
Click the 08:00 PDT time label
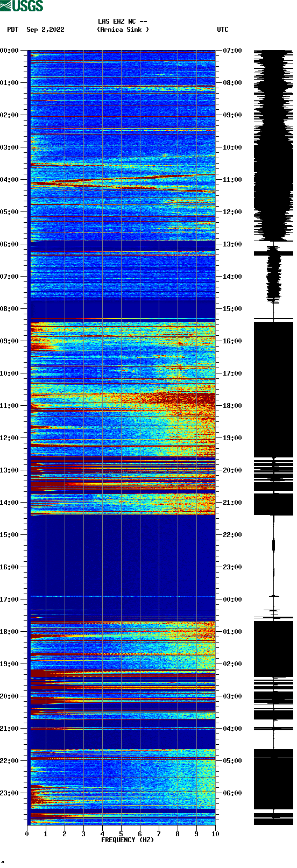10,309
